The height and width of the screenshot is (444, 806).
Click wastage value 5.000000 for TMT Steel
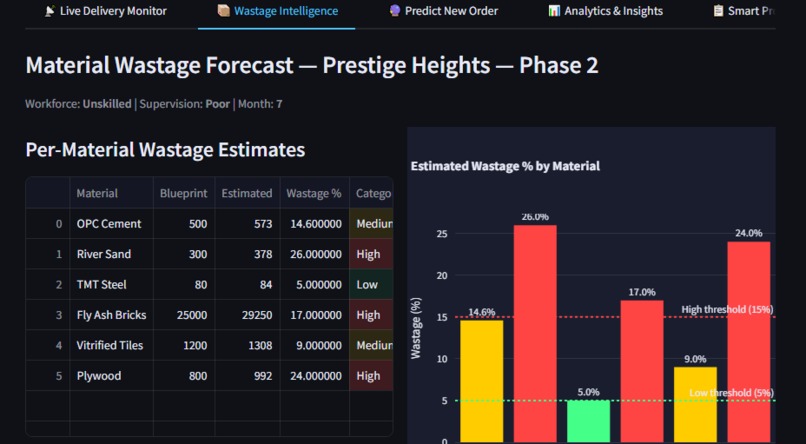point(315,284)
